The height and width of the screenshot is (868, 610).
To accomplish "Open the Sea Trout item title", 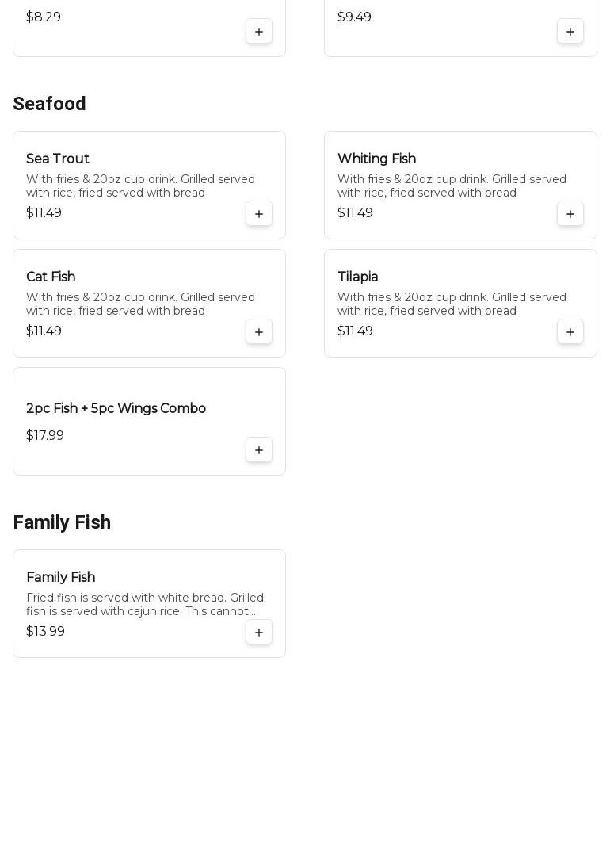I will [x=58, y=159].
